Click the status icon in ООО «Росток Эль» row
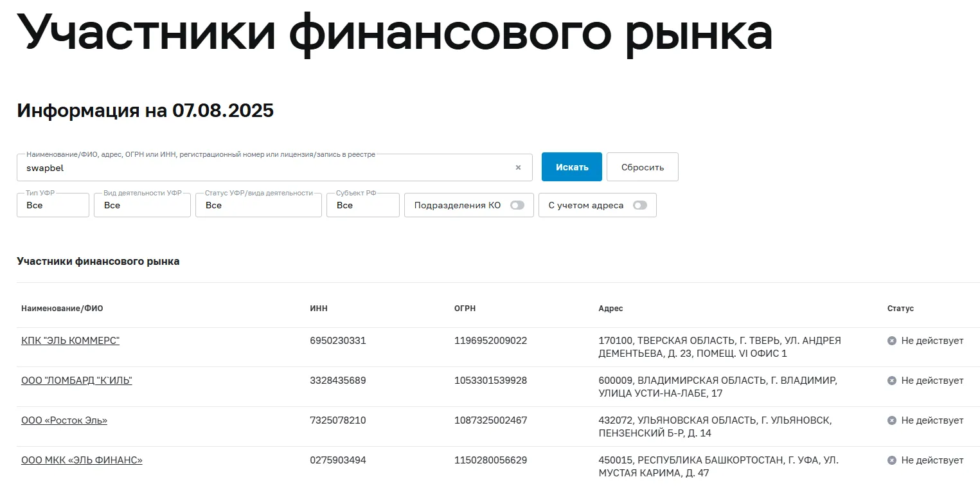980x486 pixels. tap(892, 420)
